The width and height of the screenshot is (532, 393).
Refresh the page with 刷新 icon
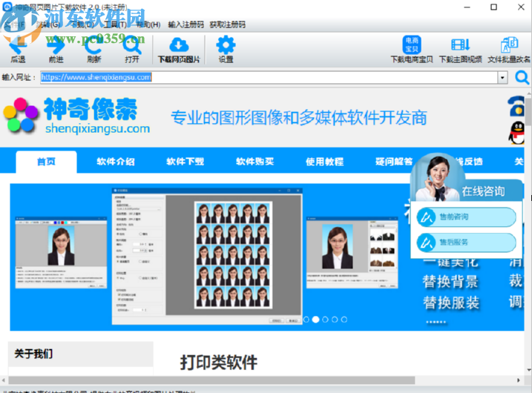coord(94,45)
